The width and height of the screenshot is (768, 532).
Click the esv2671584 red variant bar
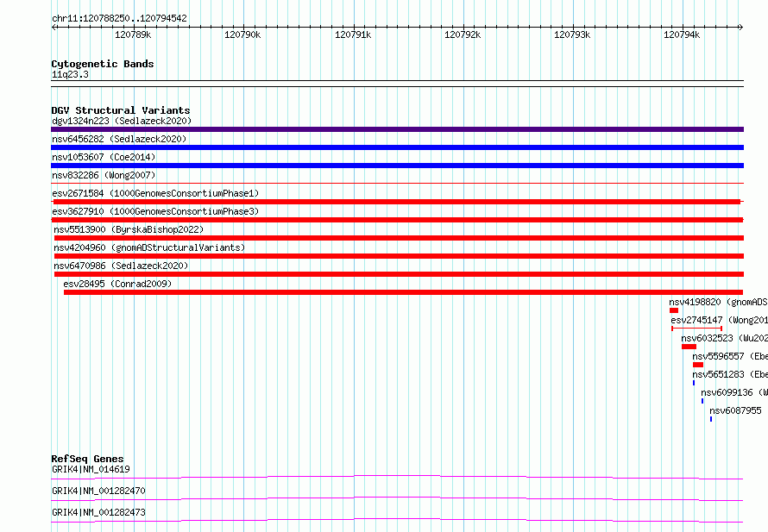point(397,202)
